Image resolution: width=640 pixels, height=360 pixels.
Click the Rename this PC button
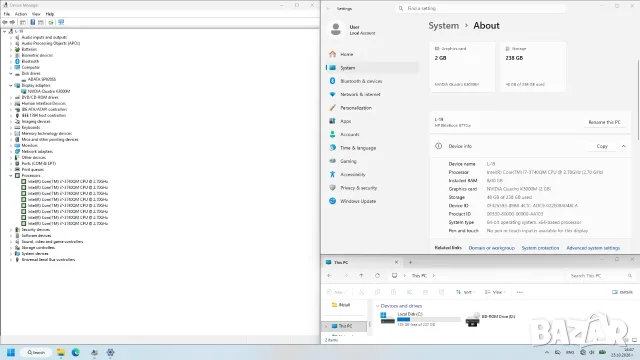pos(604,122)
